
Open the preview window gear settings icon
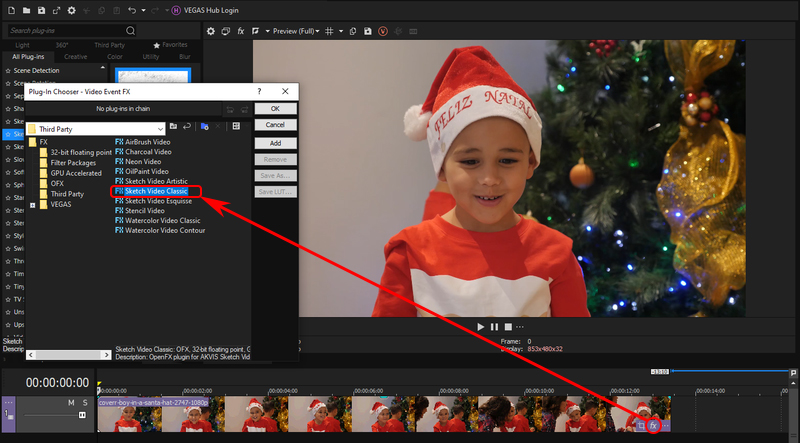tap(211, 31)
